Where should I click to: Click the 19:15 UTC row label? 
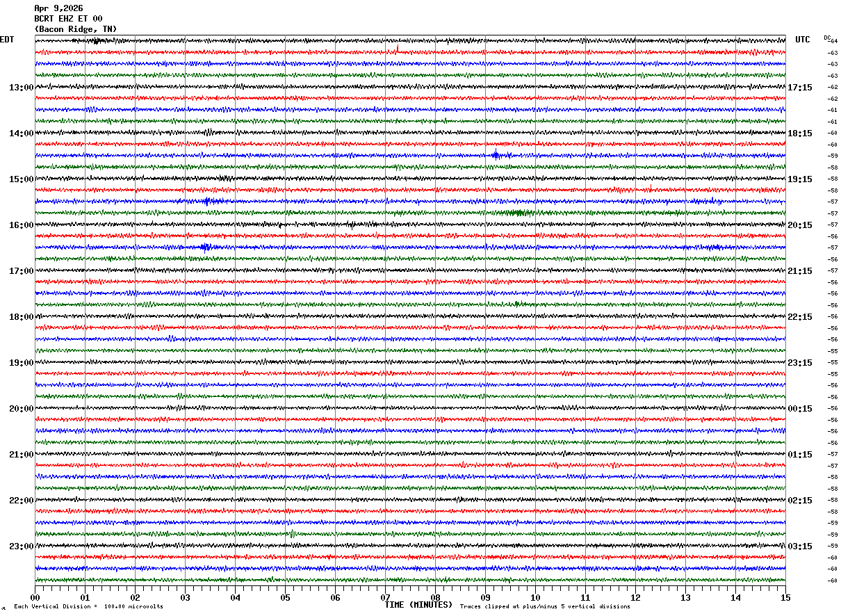click(800, 179)
